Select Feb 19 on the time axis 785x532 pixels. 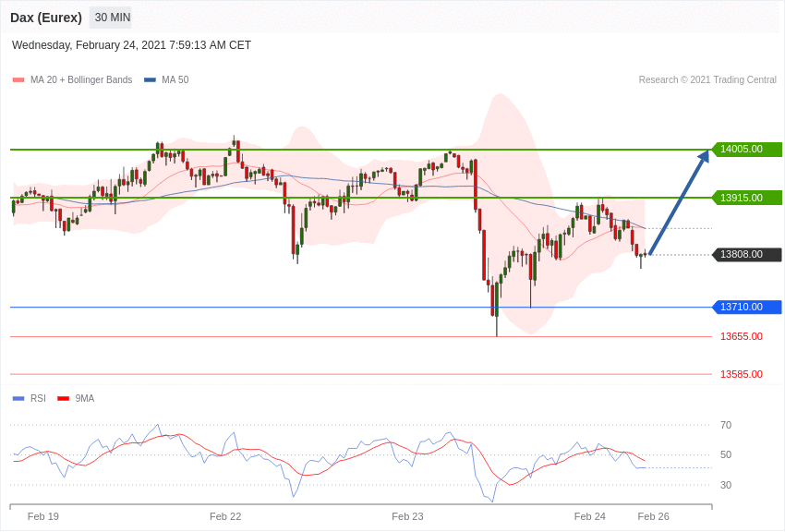[x=43, y=516]
